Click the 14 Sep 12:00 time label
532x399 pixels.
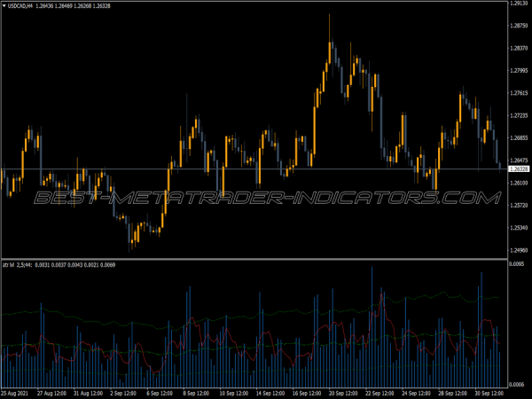pos(270,394)
